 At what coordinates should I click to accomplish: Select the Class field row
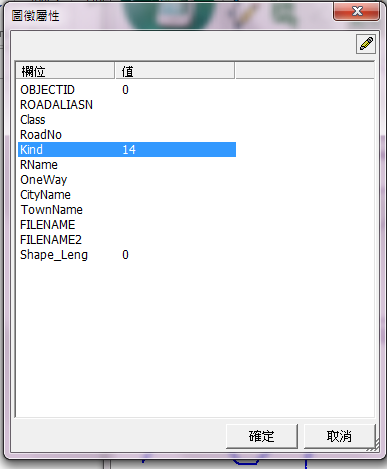127,120
